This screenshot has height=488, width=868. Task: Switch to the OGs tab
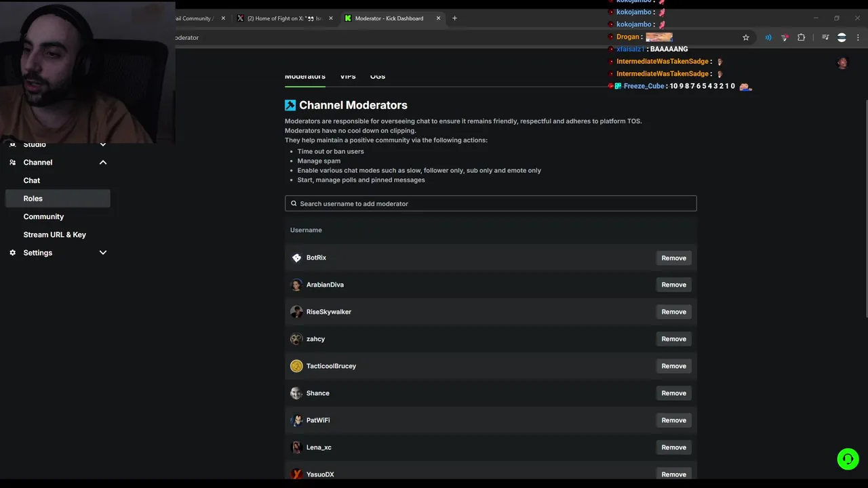click(x=378, y=77)
